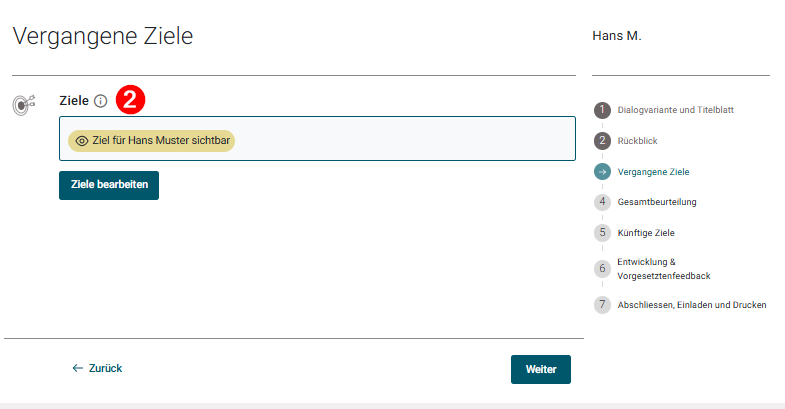The image size is (785, 409).
Task: Click the eye icon in the visibility tag
Action: coord(82,141)
